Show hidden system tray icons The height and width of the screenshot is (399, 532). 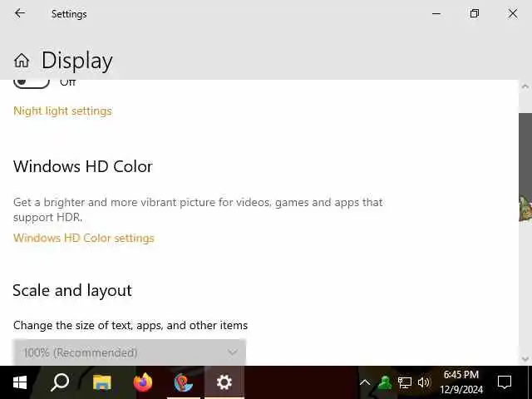(365, 382)
